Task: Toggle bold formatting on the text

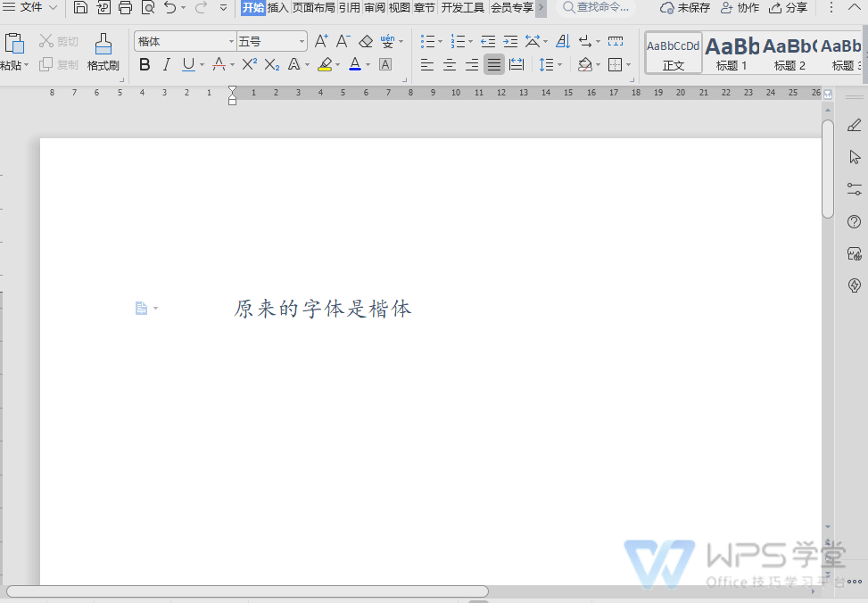Action: point(145,64)
